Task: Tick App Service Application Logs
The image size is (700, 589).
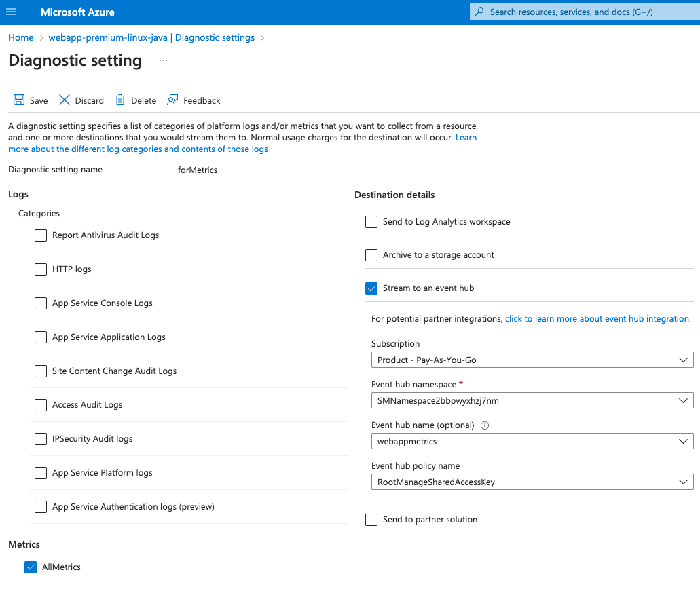Action: [41, 337]
